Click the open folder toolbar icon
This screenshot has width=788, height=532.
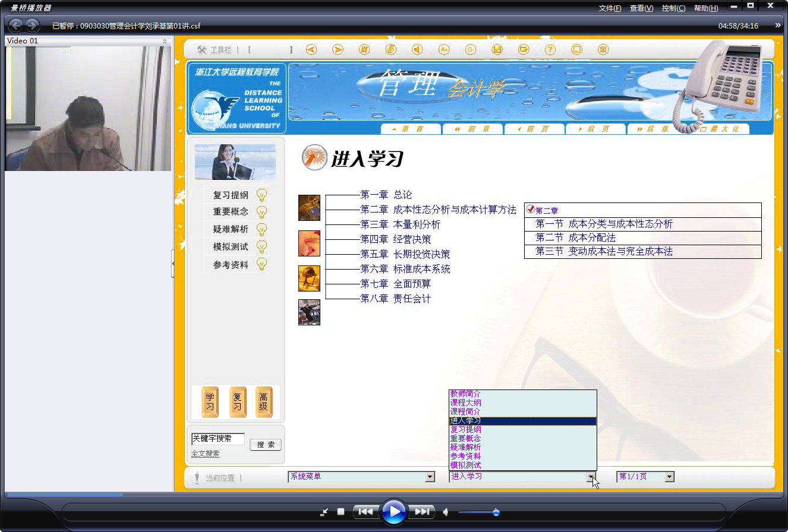click(524, 50)
